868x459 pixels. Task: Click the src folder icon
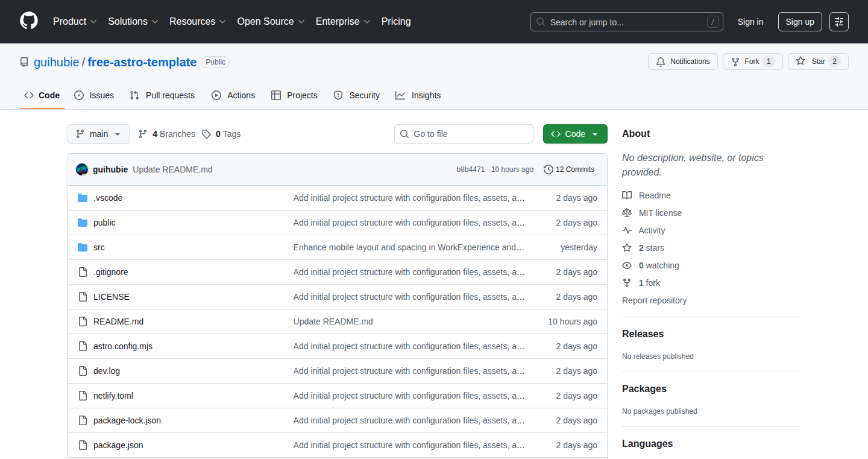[x=83, y=247]
